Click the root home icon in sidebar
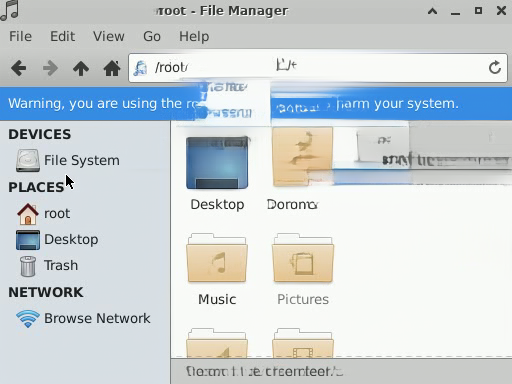 tap(28, 213)
